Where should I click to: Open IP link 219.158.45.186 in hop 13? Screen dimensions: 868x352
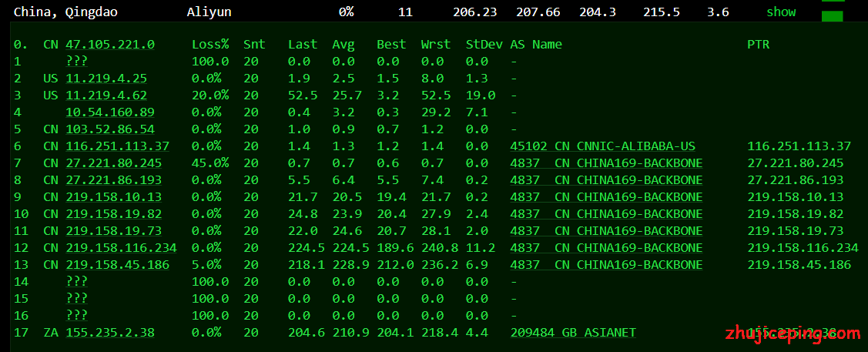117,264
